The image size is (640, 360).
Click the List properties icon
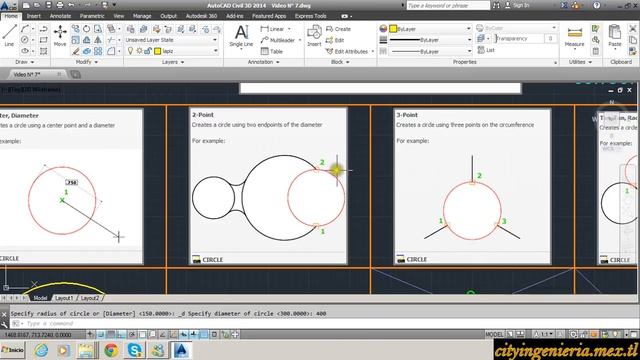(x=486, y=50)
